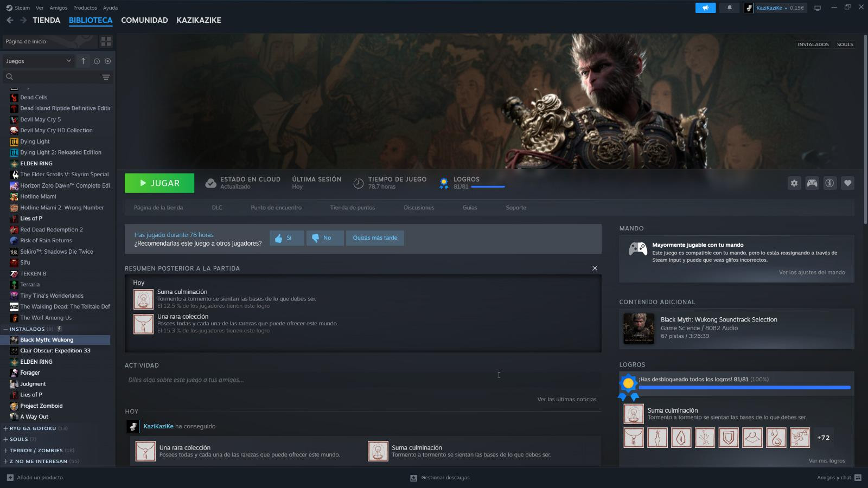Open Ver los ajustes del mando
868x488 pixels.
pyautogui.click(x=812, y=272)
